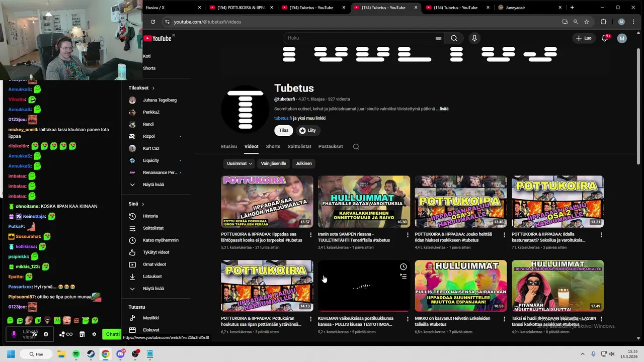Open Chrome extensions puzzle icon
644x362 pixels.
tap(604, 22)
